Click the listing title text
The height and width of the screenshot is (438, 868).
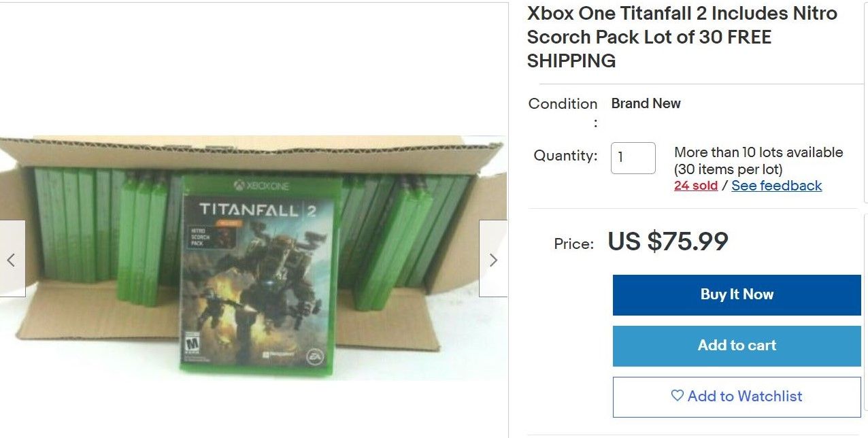point(682,37)
